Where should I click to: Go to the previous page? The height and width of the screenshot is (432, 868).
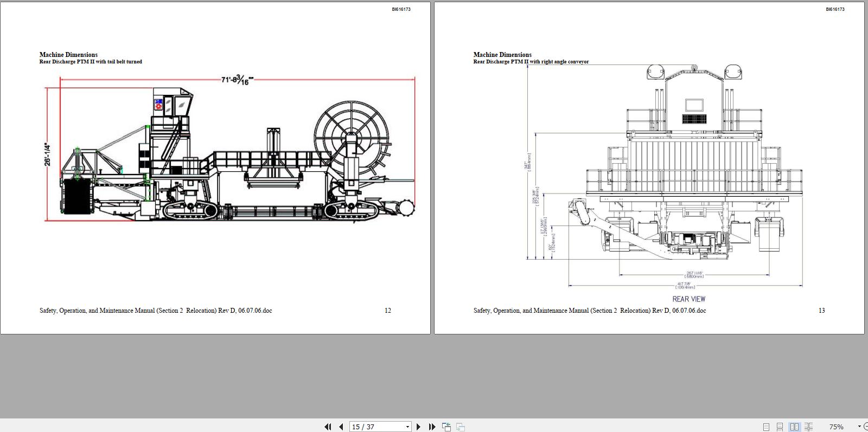(341, 427)
